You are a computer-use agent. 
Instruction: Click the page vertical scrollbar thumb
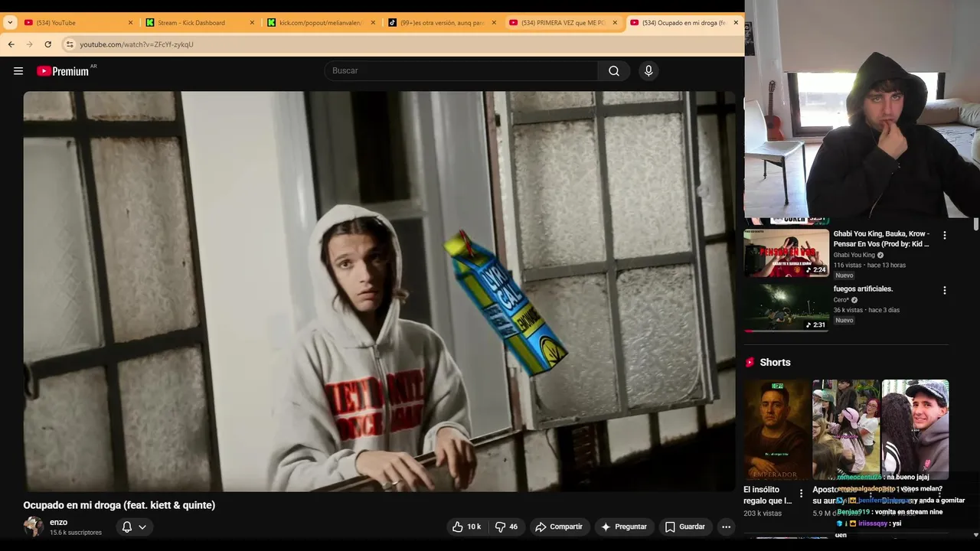click(x=976, y=224)
